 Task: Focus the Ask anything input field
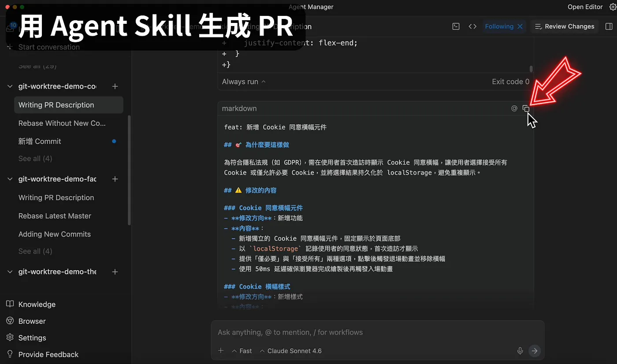pos(377,332)
